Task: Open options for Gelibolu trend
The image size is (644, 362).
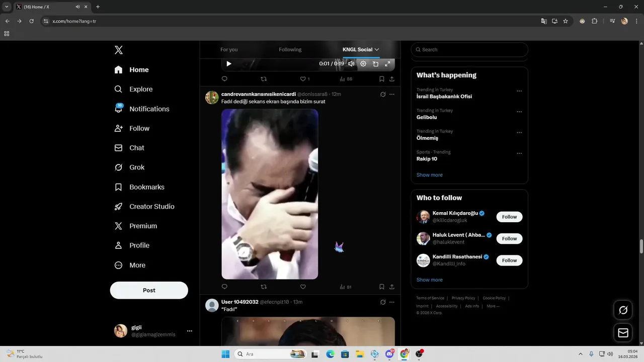Action: pos(519,112)
